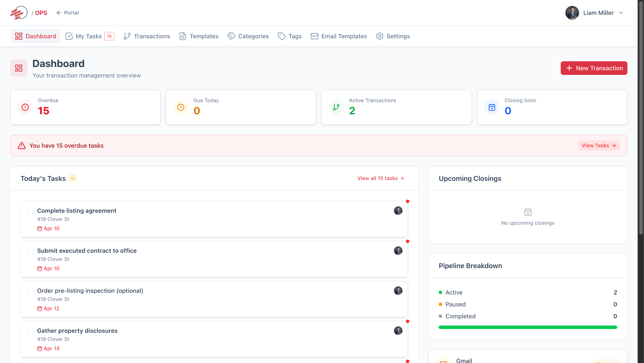Click calendar icon beside Apr 13 date

click(39, 349)
